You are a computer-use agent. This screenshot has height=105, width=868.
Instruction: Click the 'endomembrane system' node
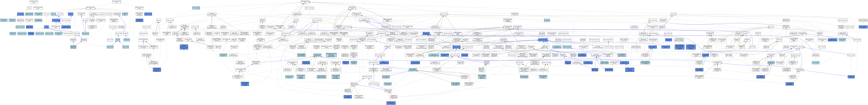coord(81,14)
